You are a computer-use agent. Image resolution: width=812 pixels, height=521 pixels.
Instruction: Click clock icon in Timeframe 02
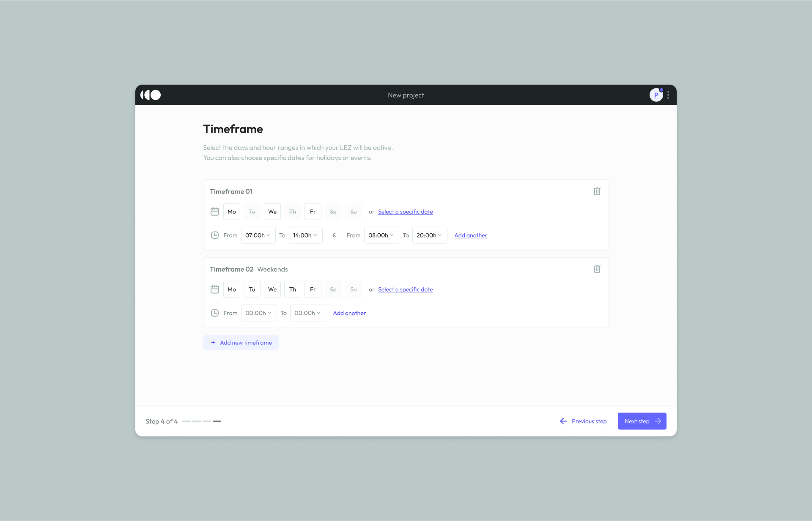(215, 313)
